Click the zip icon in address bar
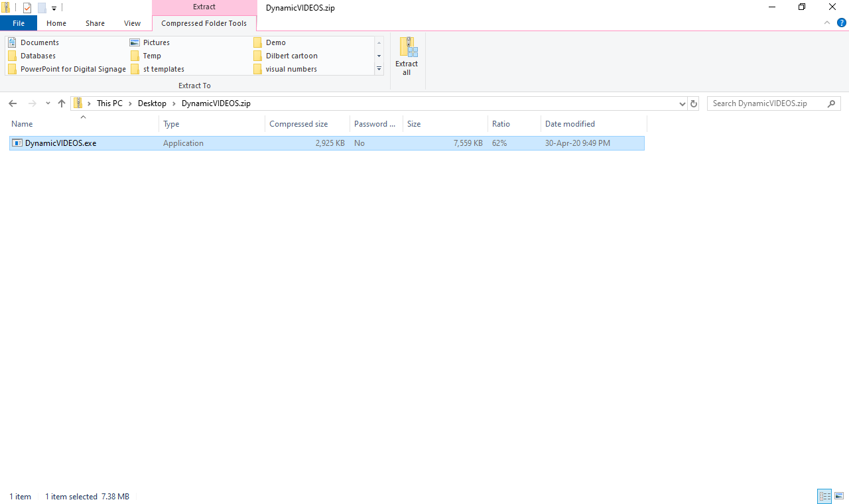Viewport: 849px width, 504px height. pos(78,103)
